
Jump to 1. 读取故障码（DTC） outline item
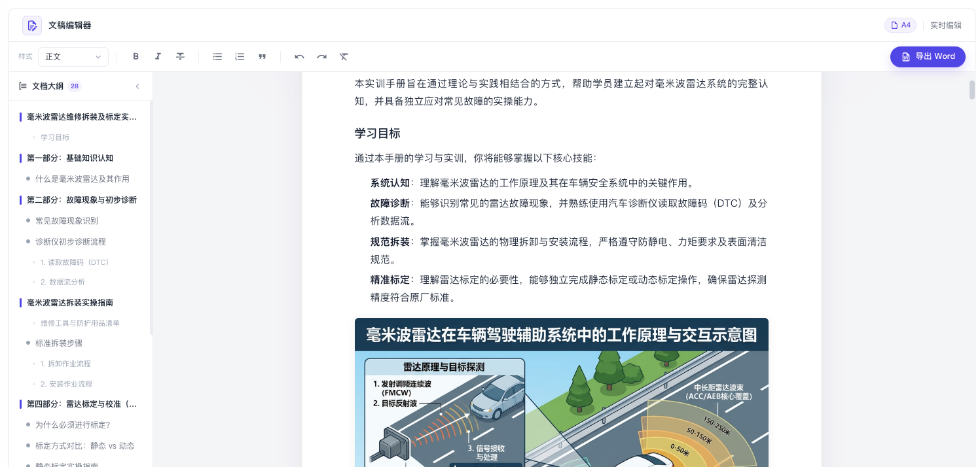pos(75,262)
